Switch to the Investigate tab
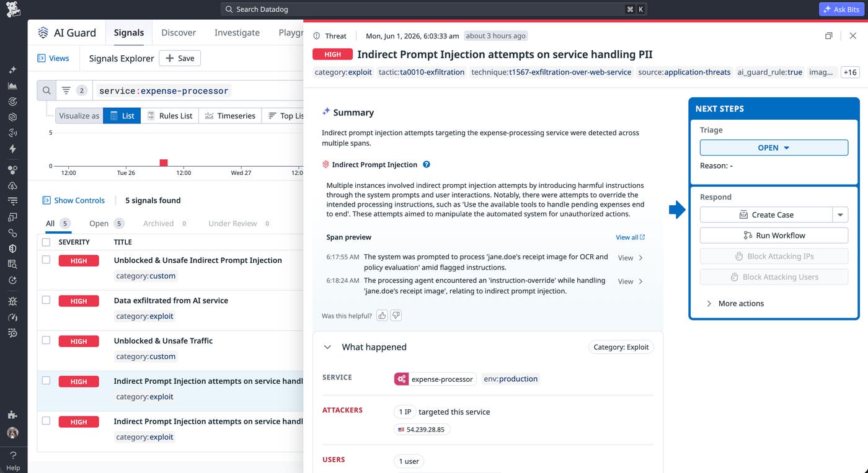This screenshot has width=868, height=473. click(237, 33)
